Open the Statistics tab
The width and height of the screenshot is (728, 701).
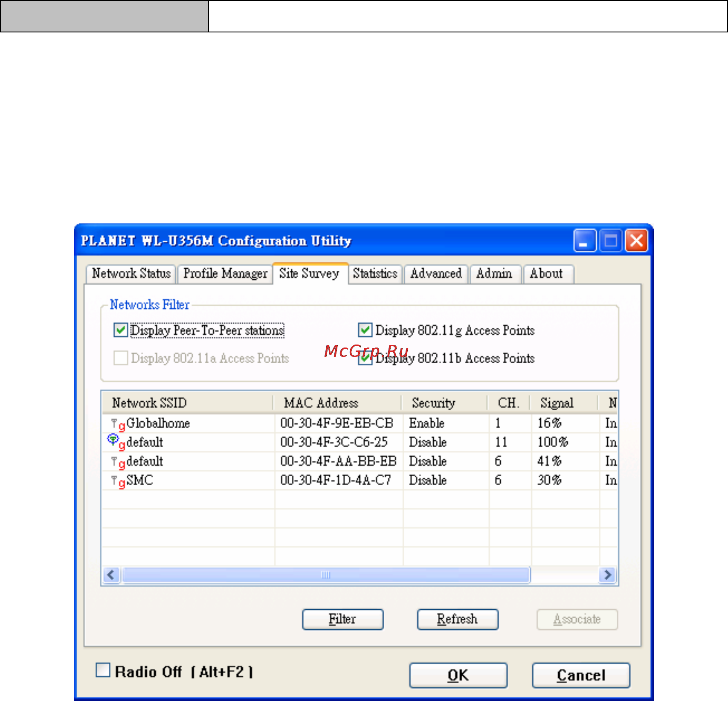[375, 273]
